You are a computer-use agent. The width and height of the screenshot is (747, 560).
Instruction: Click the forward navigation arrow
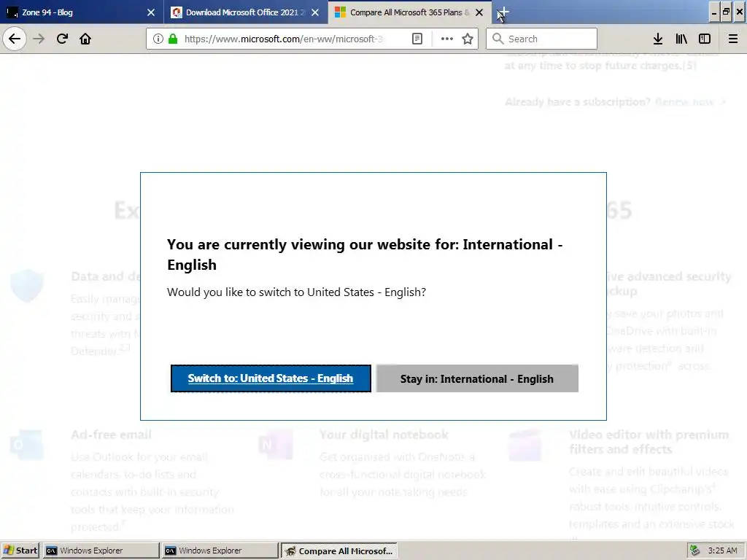point(39,39)
